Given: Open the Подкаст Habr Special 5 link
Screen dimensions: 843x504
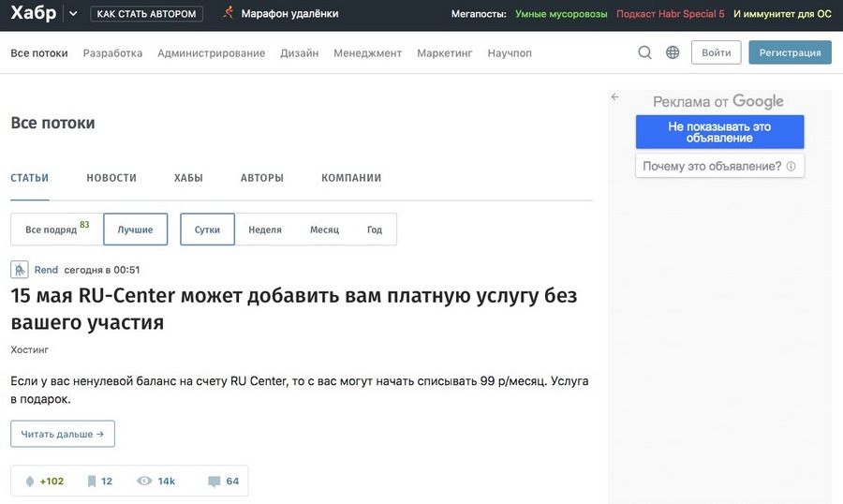Looking at the screenshot, I should 670,14.
